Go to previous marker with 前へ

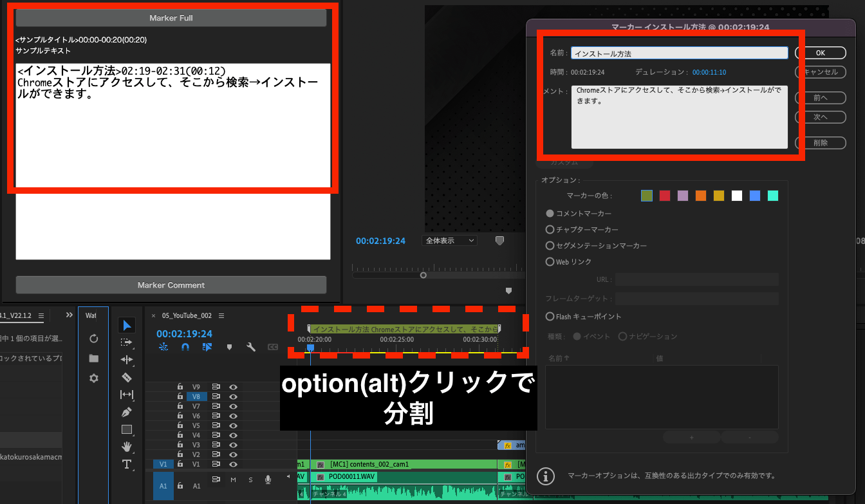coord(820,98)
